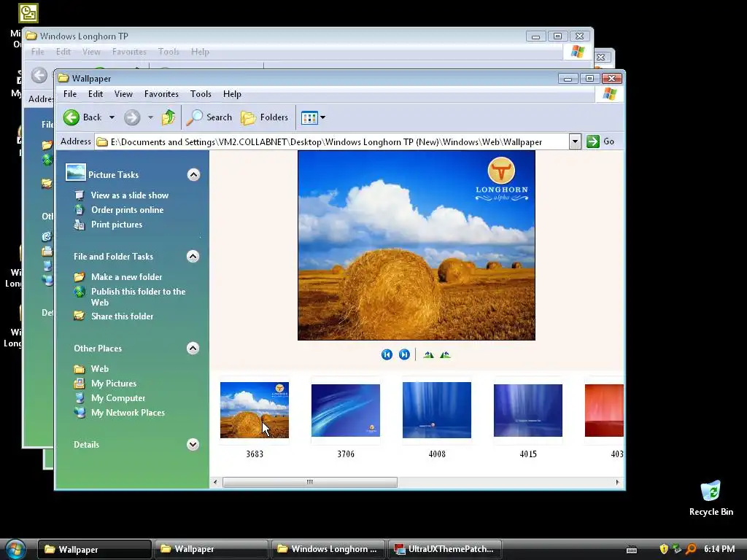Image resolution: width=747 pixels, height=560 pixels.
Task: Click the Windows flag logo in Wallpaper window
Action: pos(609,94)
